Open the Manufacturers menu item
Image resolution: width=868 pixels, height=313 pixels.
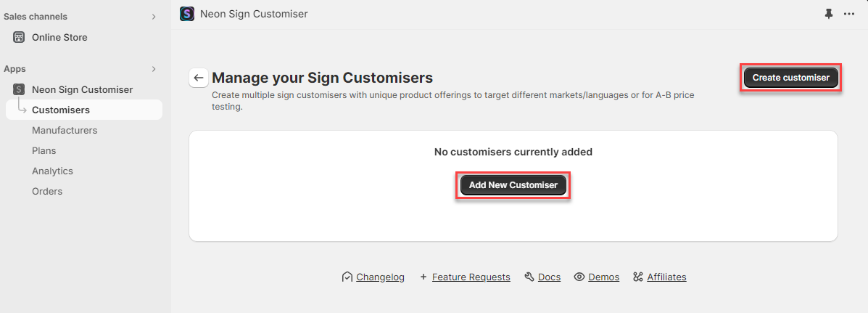[65, 130]
